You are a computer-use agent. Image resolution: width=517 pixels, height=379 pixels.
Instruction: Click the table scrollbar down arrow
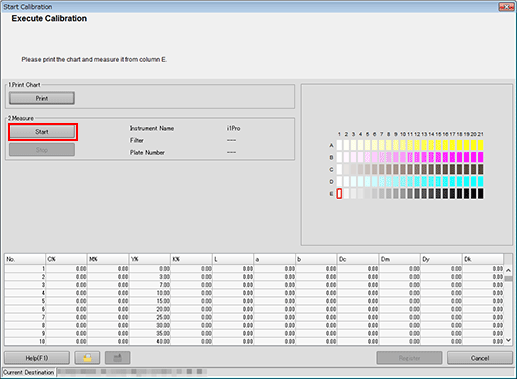508,340
